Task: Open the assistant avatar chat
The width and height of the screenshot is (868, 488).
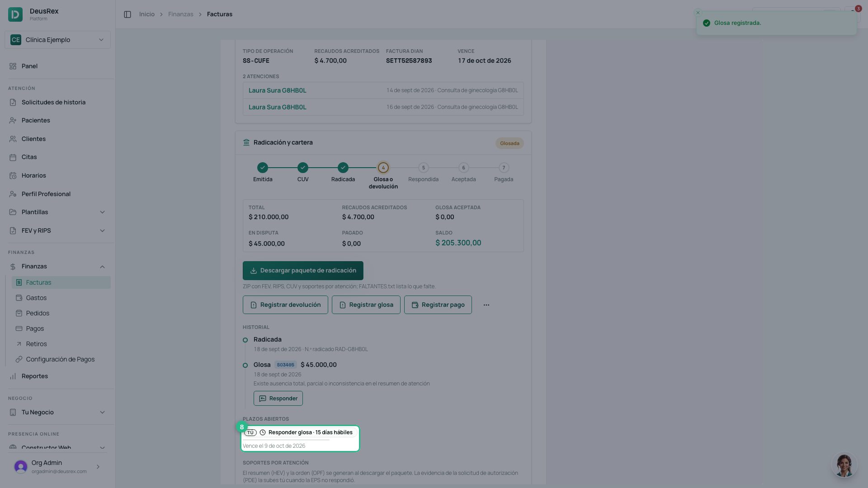Action: tap(844, 465)
